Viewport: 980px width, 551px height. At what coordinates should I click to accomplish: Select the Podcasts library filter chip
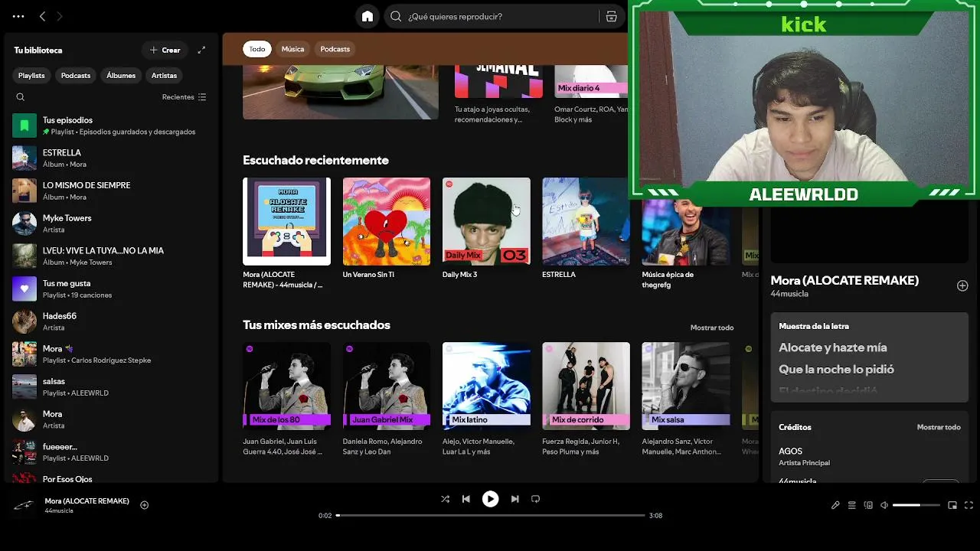[76, 76]
